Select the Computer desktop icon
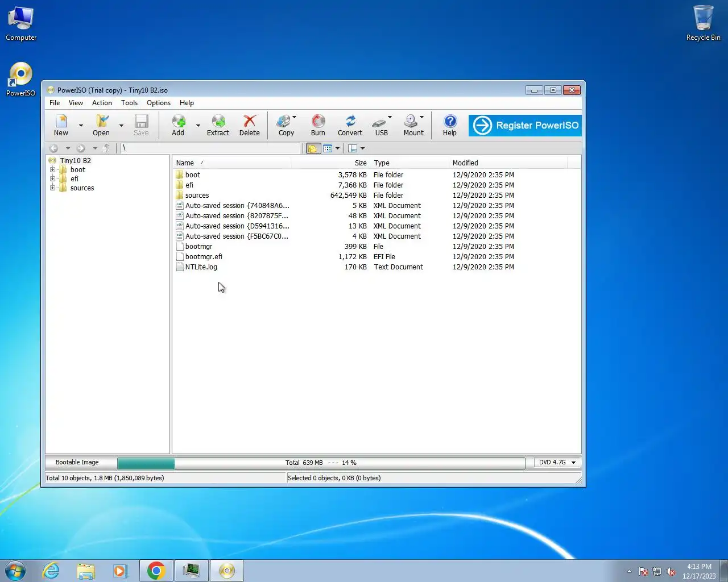 coord(21,23)
